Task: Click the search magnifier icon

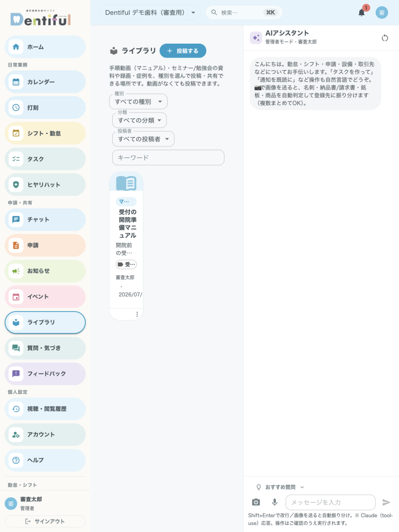Action: click(214, 12)
